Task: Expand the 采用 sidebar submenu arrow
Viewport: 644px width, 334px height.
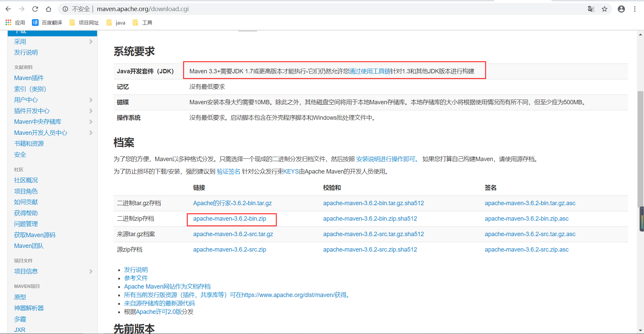Action: [91, 42]
